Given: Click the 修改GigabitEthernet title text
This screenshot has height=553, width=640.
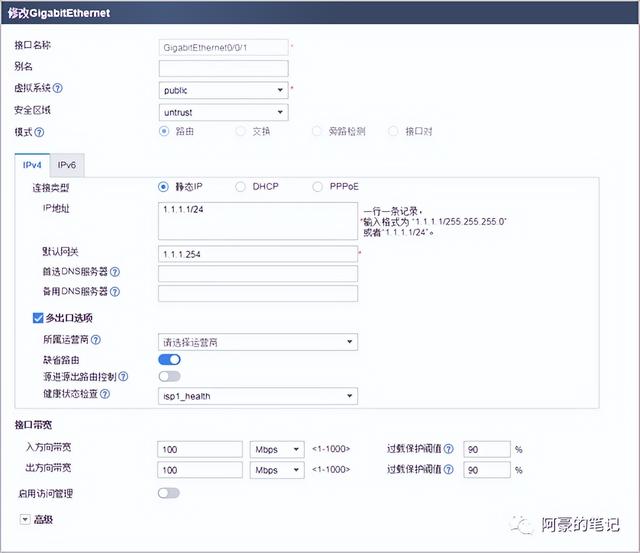Looking at the screenshot, I should click(59, 13).
